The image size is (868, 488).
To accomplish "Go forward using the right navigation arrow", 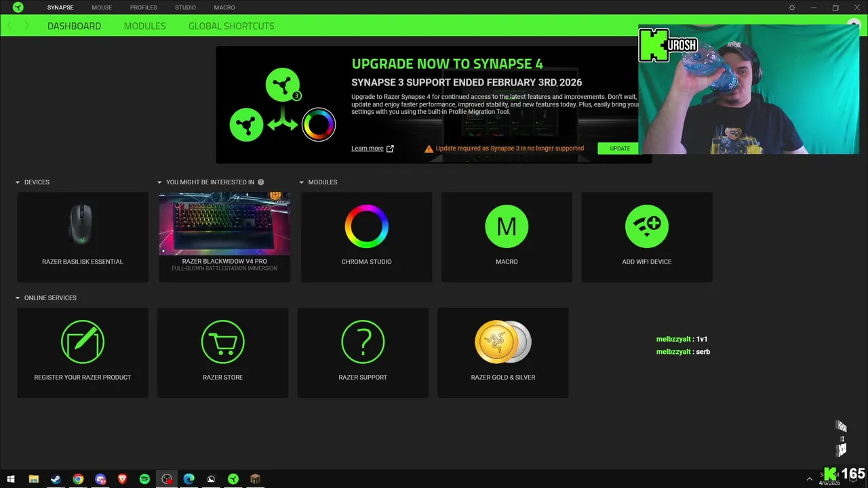I will pyautogui.click(x=27, y=26).
